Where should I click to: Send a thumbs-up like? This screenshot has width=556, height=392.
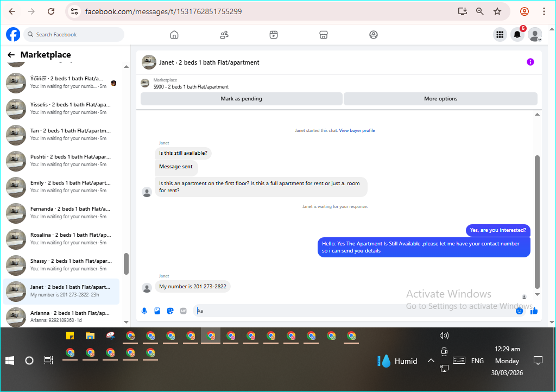(x=534, y=311)
